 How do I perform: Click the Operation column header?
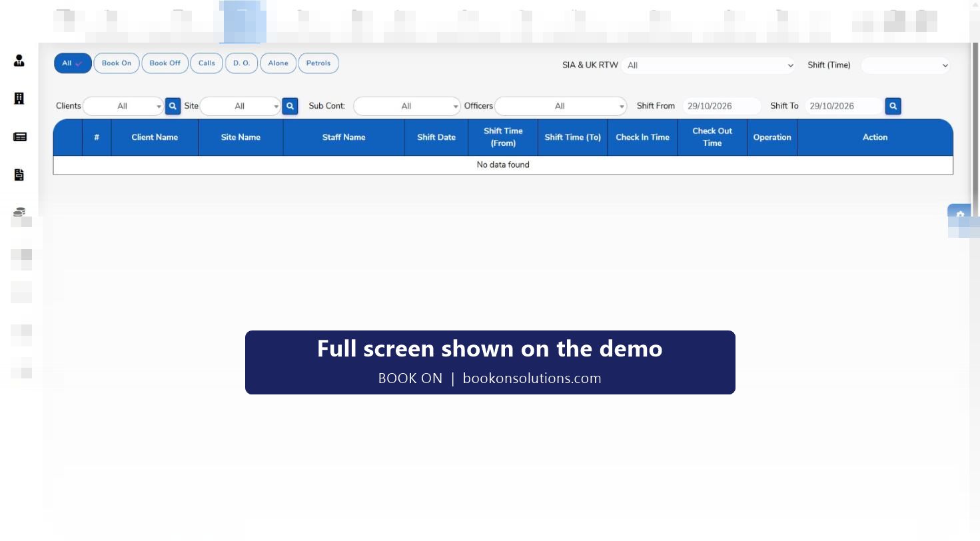[x=772, y=137]
